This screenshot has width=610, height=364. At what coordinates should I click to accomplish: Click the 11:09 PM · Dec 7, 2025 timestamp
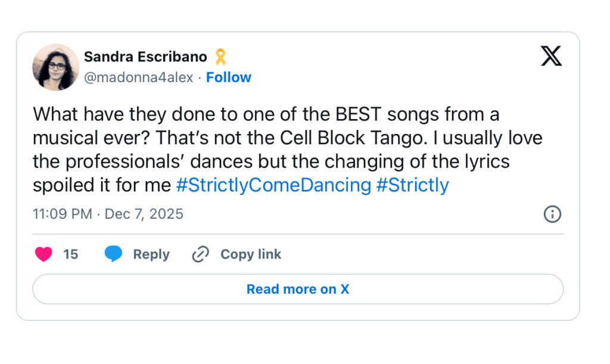[x=108, y=214]
